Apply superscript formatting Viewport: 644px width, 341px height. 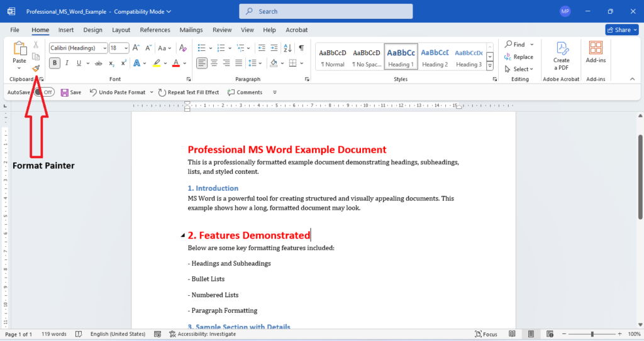[x=123, y=63]
